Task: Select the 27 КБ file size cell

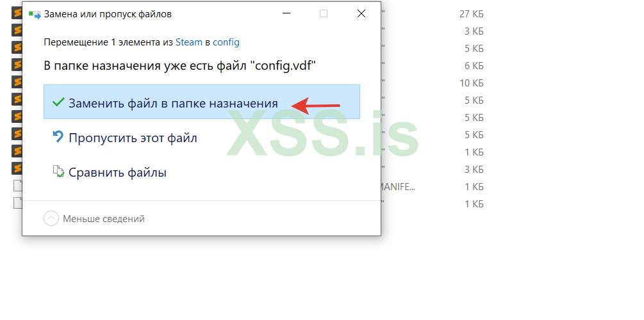Action: [471, 14]
